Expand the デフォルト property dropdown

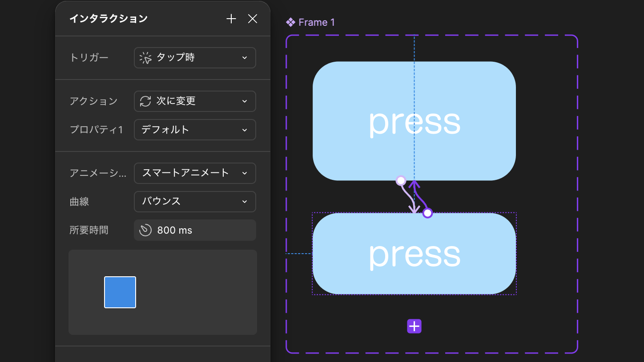(x=195, y=130)
